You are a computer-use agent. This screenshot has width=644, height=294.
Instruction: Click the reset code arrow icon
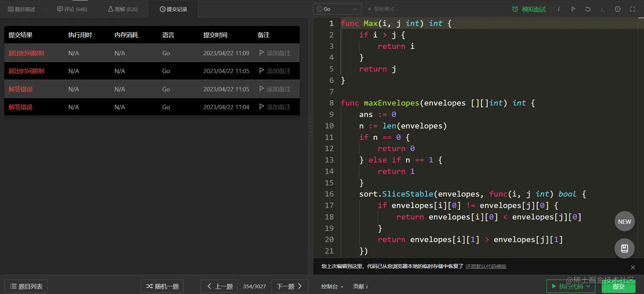(588, 9)
